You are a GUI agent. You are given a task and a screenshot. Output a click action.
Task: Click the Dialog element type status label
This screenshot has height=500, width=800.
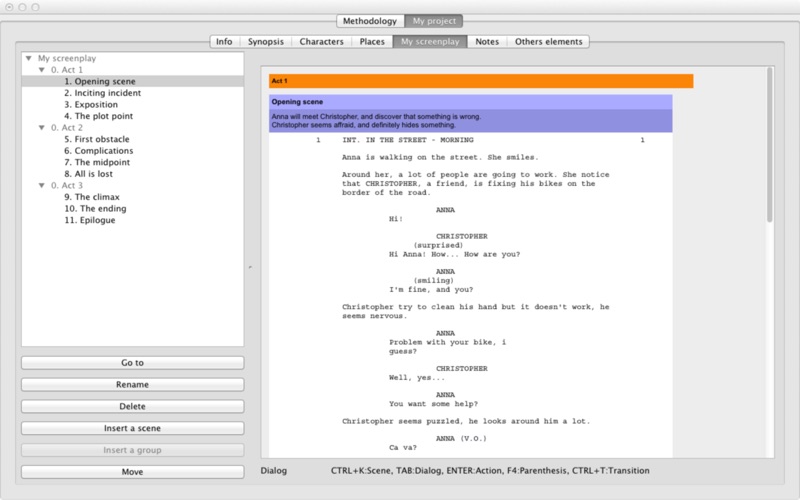point(273,470)
